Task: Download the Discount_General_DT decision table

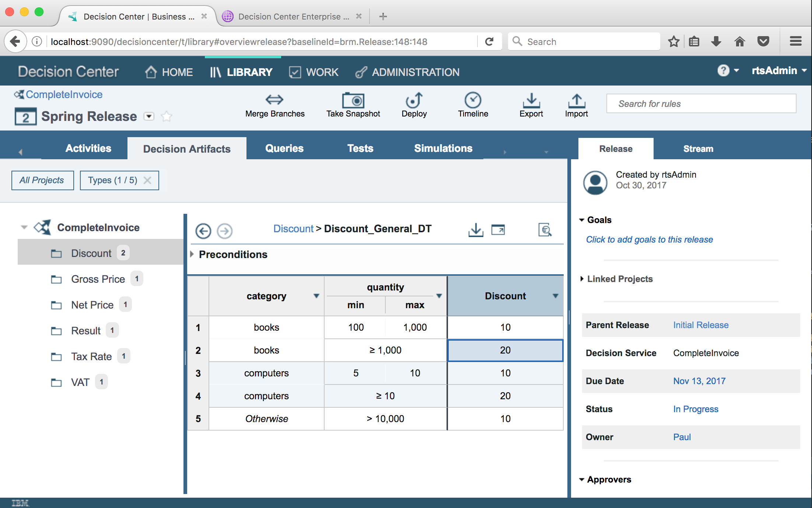Action: [x=476, y=230]
